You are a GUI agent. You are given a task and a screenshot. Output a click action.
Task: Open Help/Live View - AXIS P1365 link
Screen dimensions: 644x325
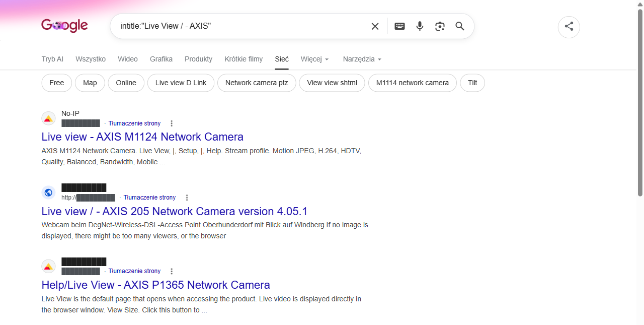pos(155,285)
